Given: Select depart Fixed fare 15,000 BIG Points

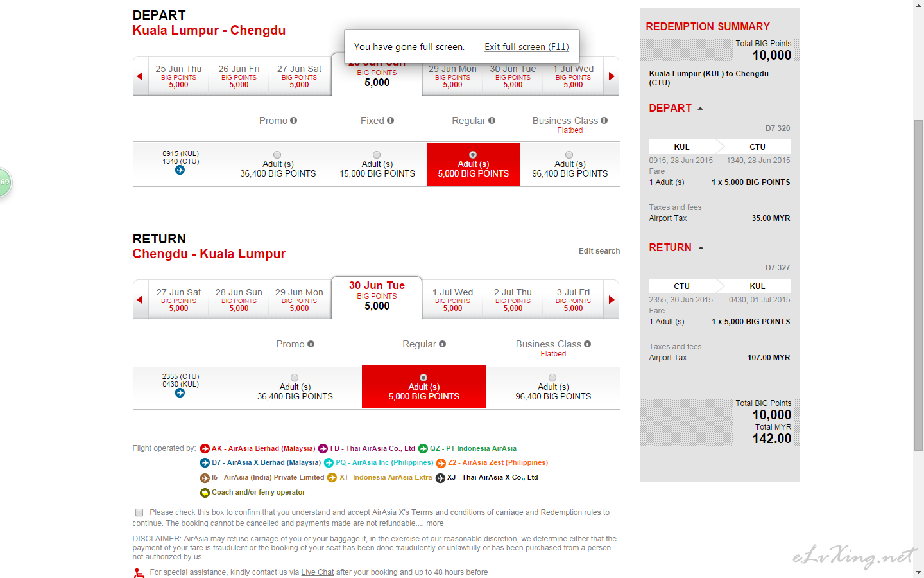Looking at the screenshot, I should [x=377, y=155].
